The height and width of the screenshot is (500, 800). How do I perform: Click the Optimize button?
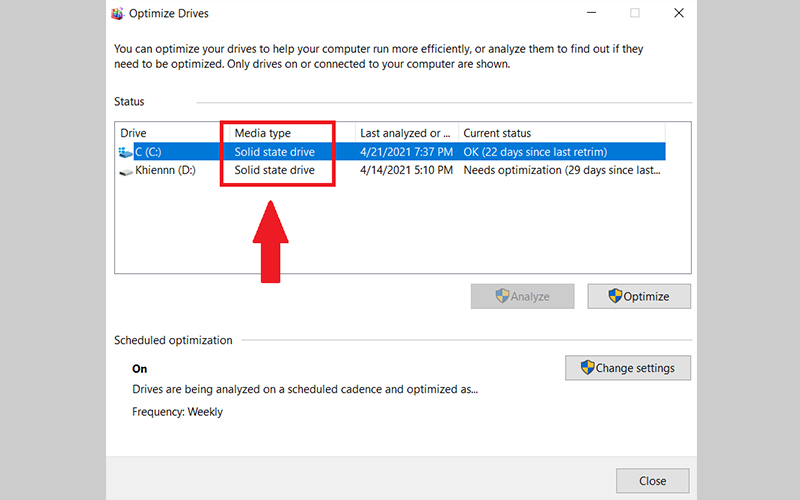[639, 296]
